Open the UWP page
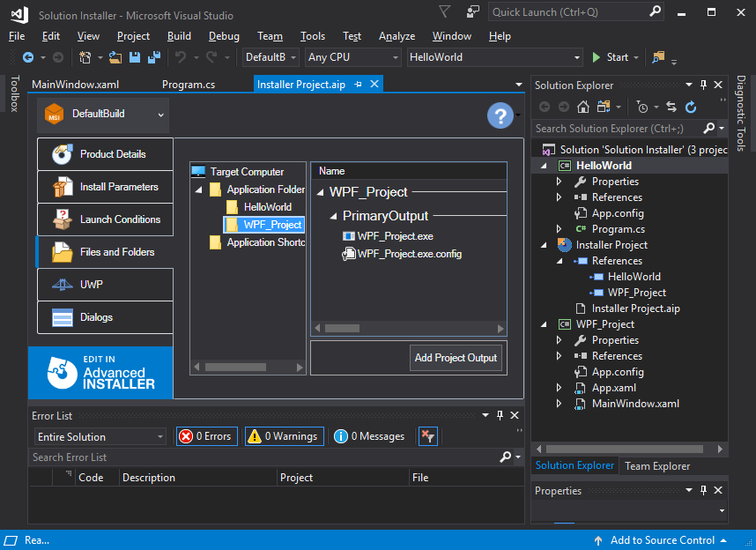 coord(105,285)
